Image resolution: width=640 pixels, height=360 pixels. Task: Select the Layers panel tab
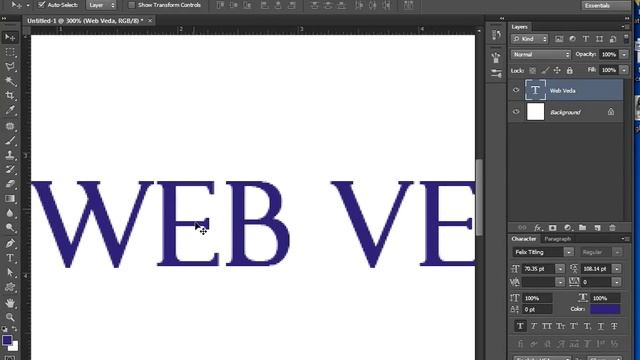(x=520, y=27)
